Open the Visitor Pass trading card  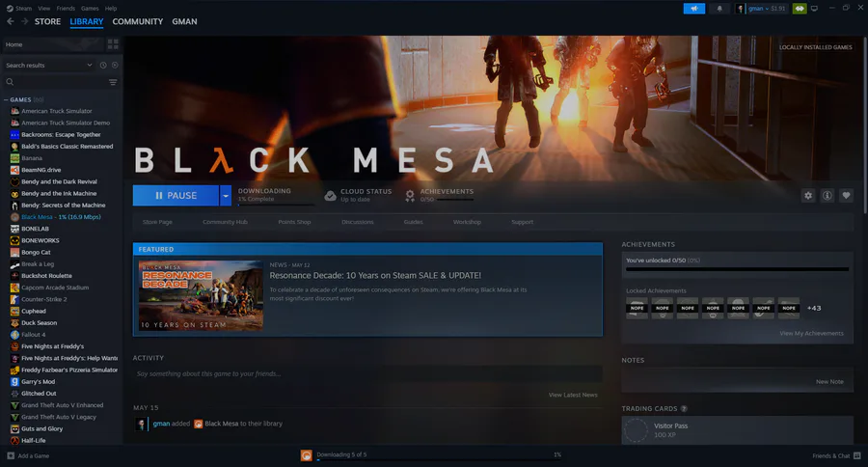[x=738, y=430]
